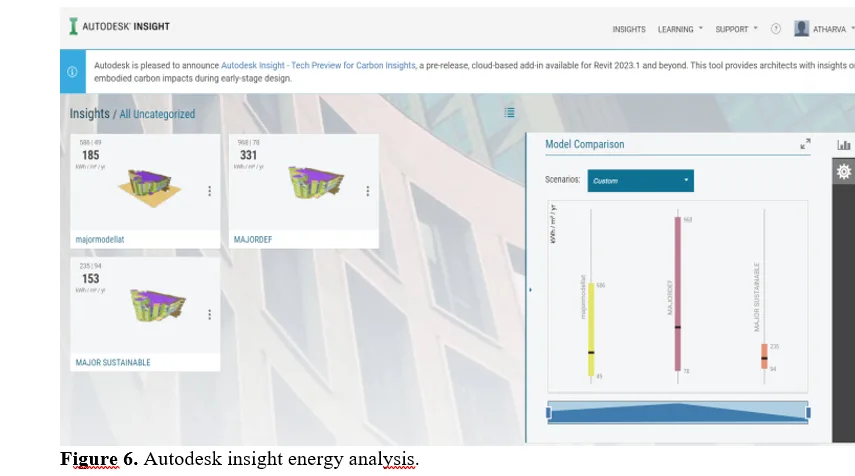
Task: Collapse the Model Comparison panel arrow
Action: pyautogui.click(x=530, y=290)
